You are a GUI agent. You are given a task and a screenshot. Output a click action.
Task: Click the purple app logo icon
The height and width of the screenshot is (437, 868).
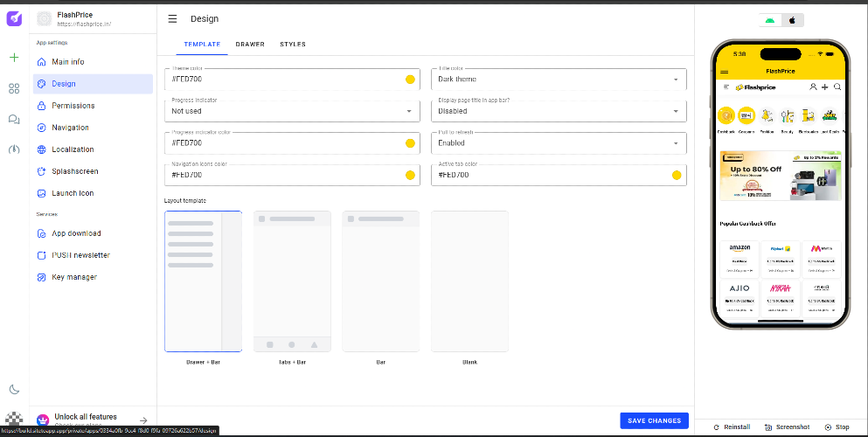pos(14,18)
